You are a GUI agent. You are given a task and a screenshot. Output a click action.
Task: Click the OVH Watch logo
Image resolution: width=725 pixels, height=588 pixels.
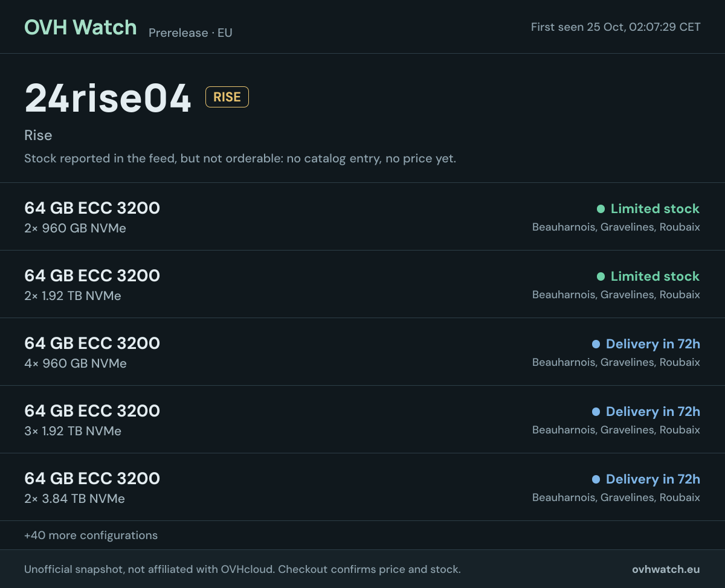80,27
